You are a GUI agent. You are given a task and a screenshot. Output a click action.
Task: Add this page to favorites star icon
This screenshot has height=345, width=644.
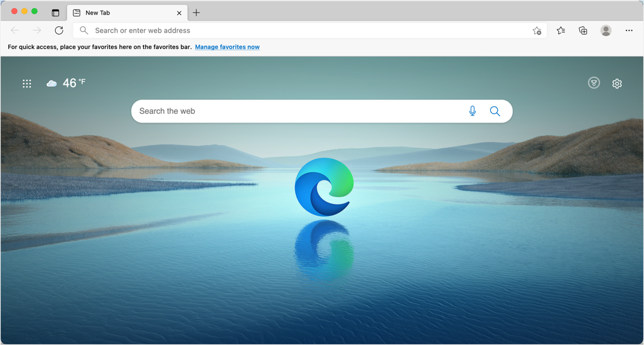[x=537, y=30]
